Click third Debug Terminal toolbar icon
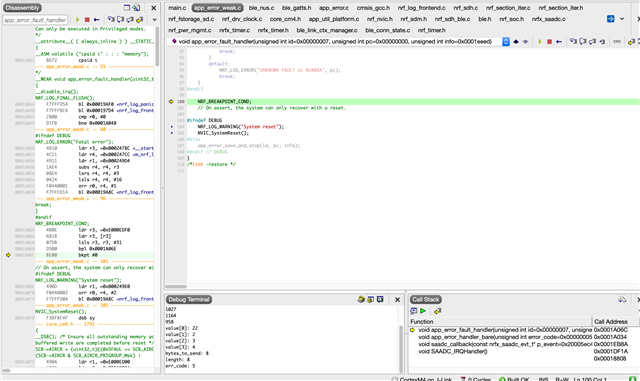Viewport: 640px width, 381px height. click(380, 299)
